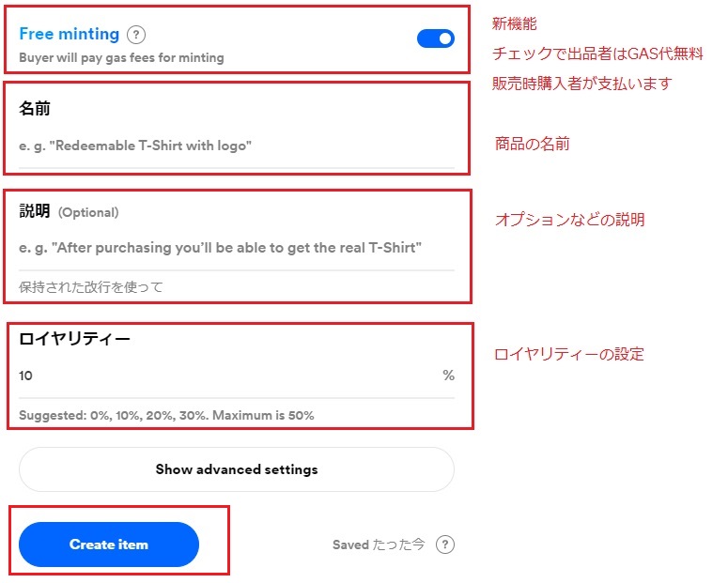Click the 名前 field label
The width and height of the screenshot is (728, 583).
tap(35, 108)
